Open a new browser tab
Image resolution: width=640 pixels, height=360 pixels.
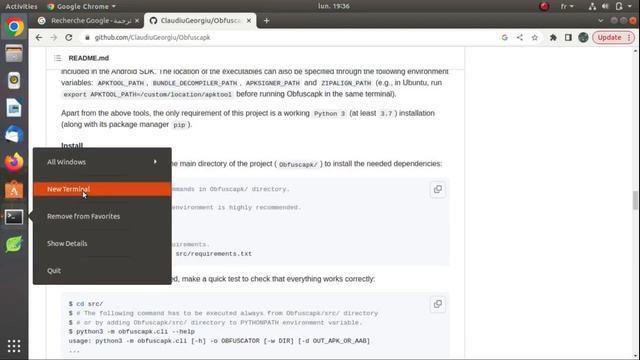(x=267, y=21)
